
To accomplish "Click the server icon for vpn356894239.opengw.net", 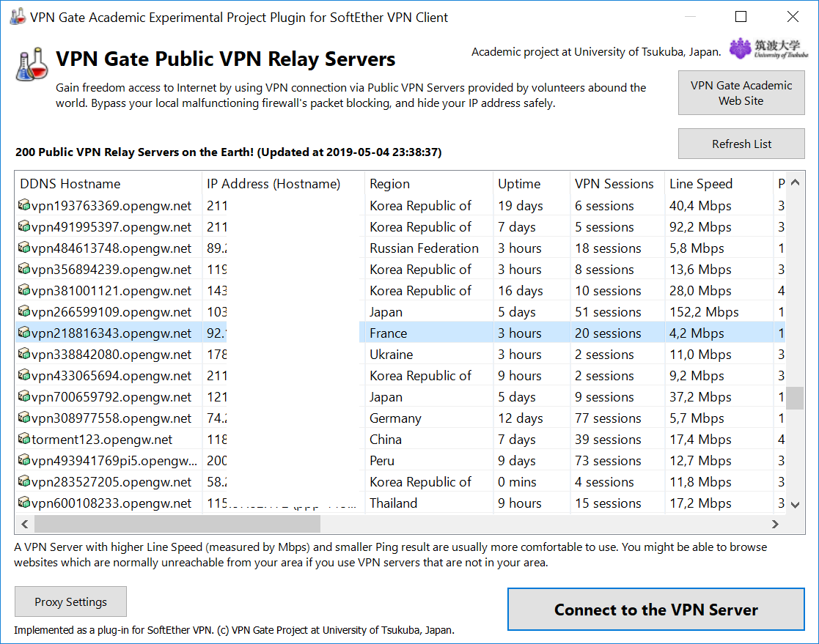I will pyautogui.click(x=24, y=269).
